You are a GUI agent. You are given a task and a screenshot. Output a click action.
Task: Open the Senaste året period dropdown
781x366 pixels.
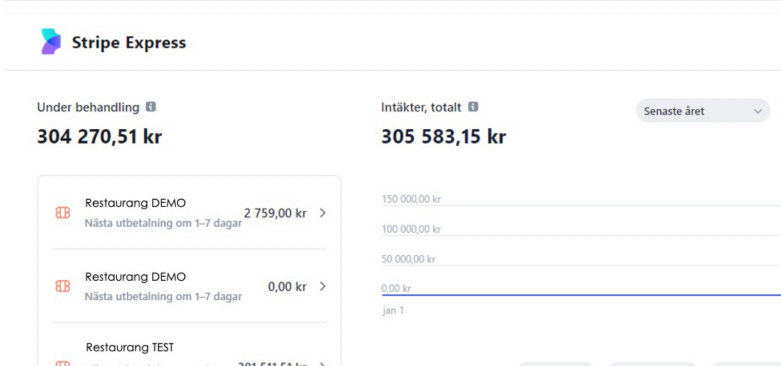[703, 111]
